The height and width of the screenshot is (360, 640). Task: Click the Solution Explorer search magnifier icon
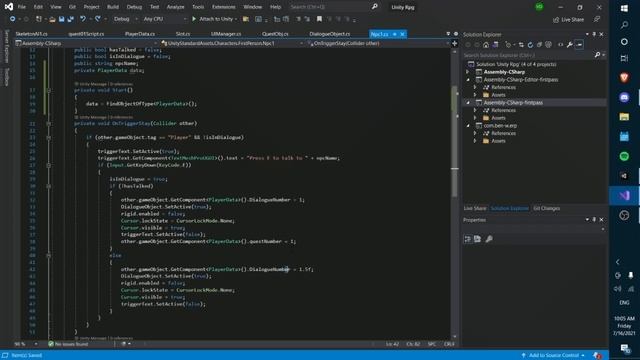[597, 55]
